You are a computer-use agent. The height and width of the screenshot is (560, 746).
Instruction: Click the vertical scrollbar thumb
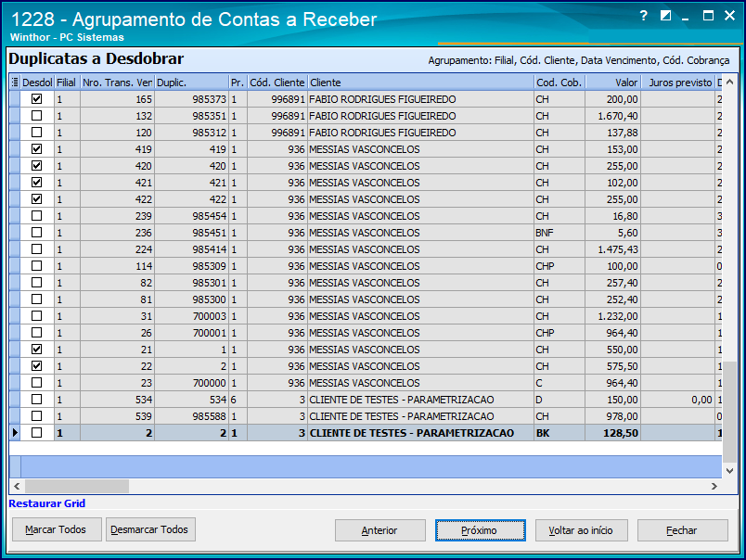click(730, 412)
